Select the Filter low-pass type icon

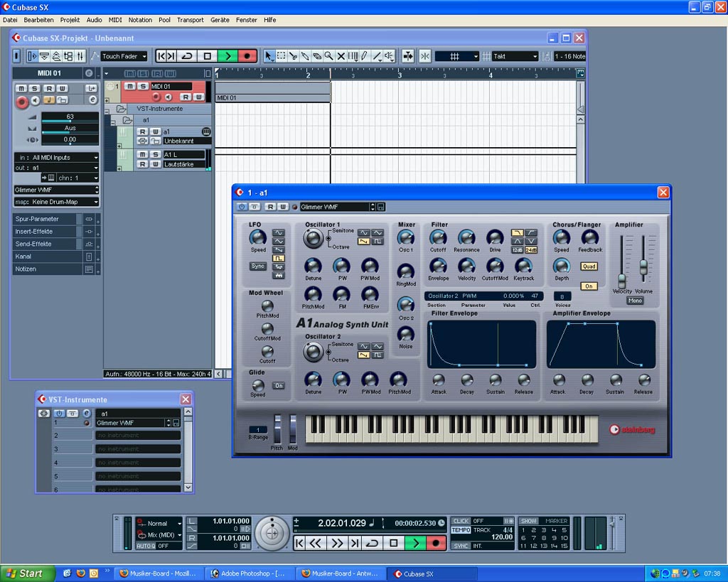click(x=517, y=232)
